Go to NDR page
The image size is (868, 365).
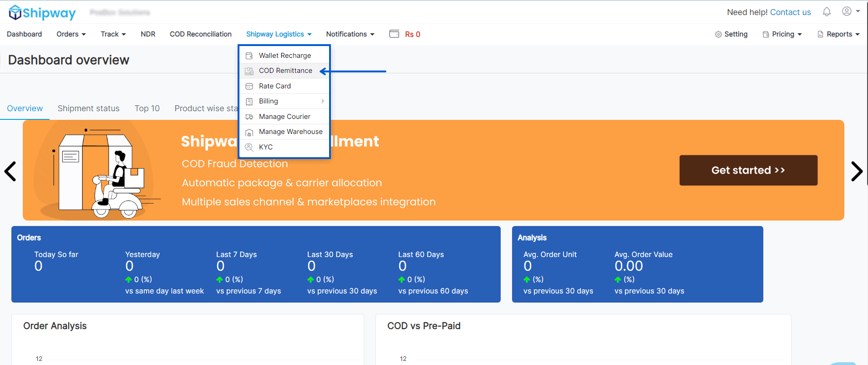pyautogui.click(x=148, y=34)
